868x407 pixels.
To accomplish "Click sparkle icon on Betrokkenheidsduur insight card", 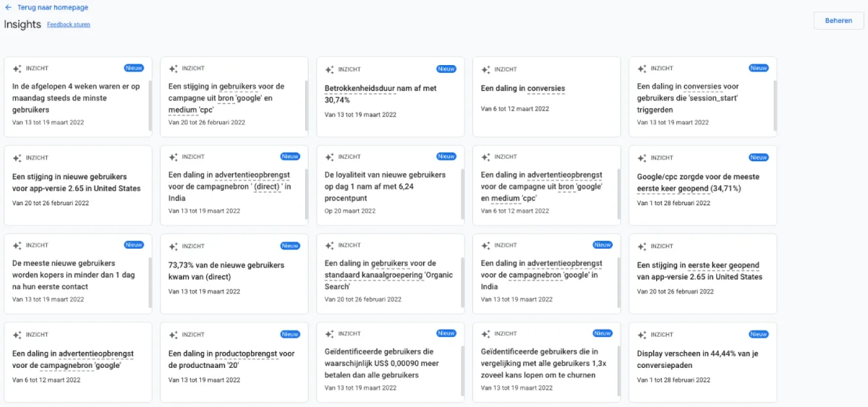I will [329, 69].
